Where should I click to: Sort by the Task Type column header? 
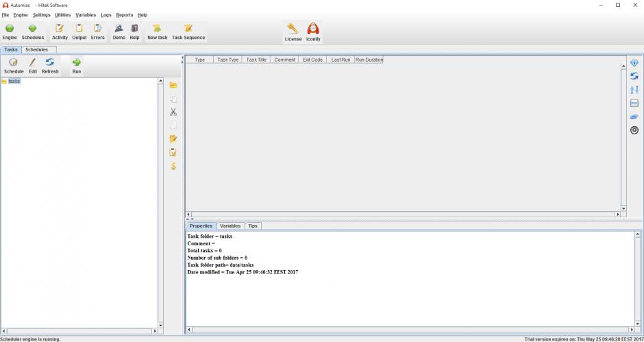[x=228, y=60]
